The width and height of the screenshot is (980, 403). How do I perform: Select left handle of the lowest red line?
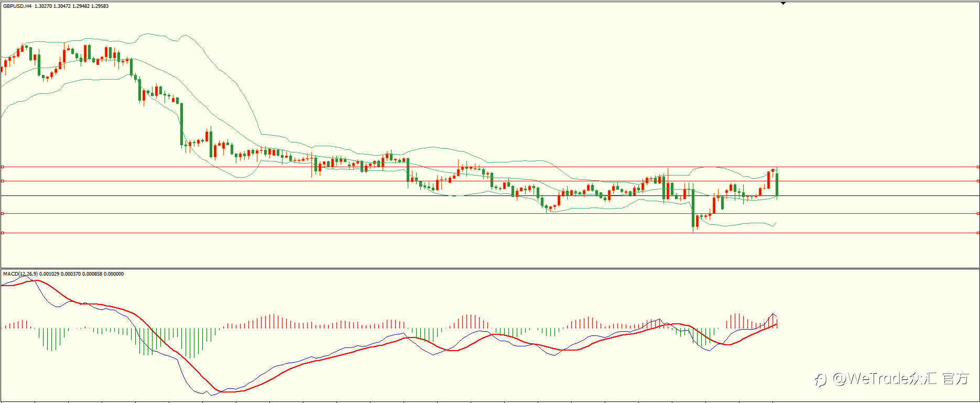2,233
